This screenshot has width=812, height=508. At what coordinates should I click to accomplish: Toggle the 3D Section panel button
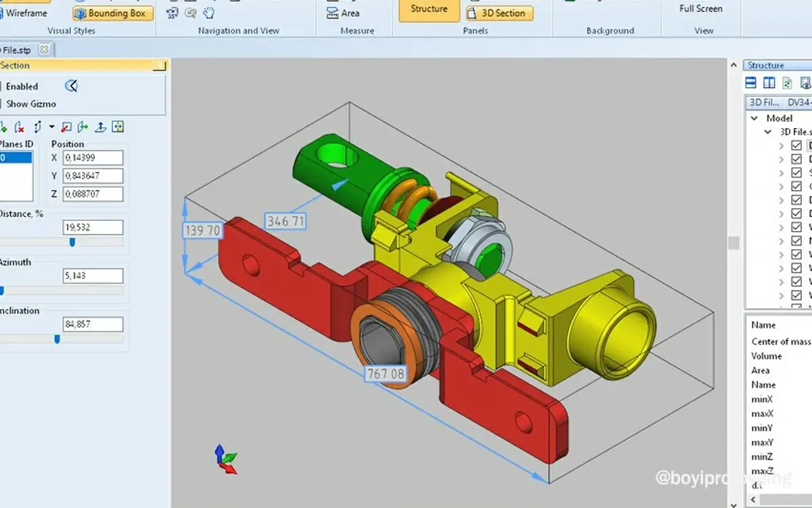point(499,13)
